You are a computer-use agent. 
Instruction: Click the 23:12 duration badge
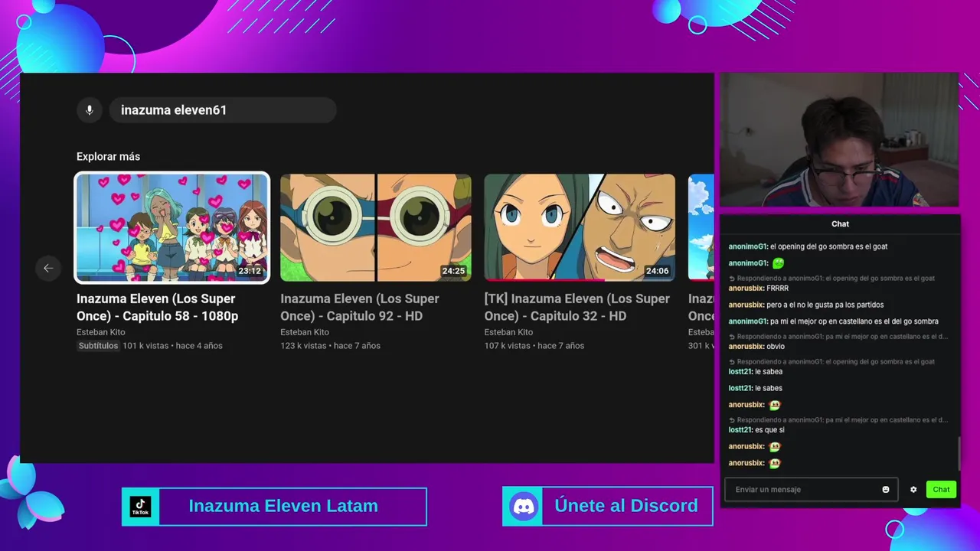click(250, 271)
